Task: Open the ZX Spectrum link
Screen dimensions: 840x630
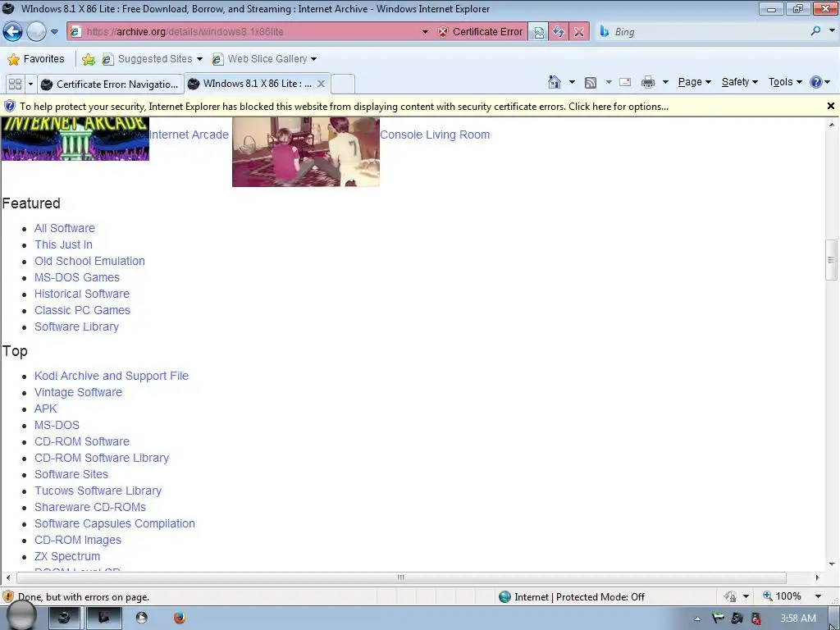Action: pos(67,557)
